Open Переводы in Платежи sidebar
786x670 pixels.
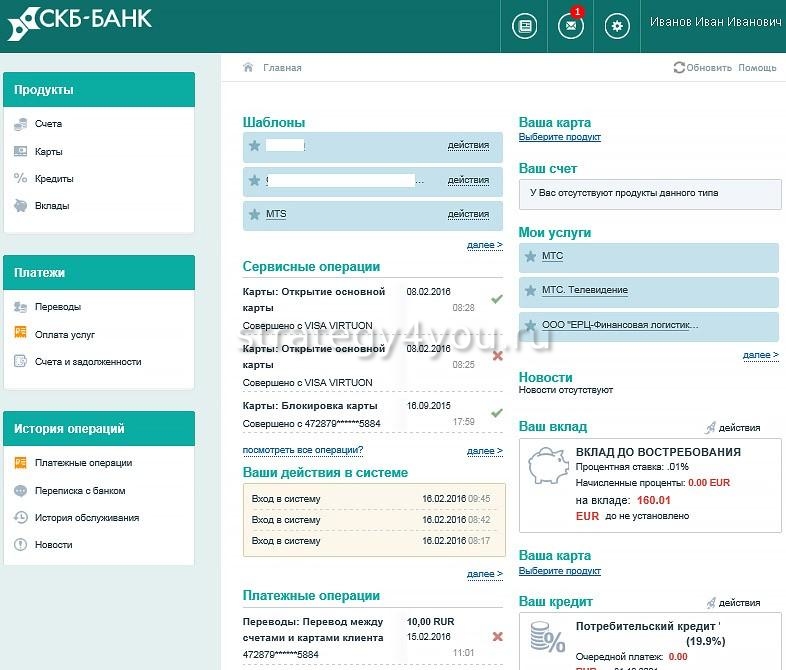pos(57,307)
